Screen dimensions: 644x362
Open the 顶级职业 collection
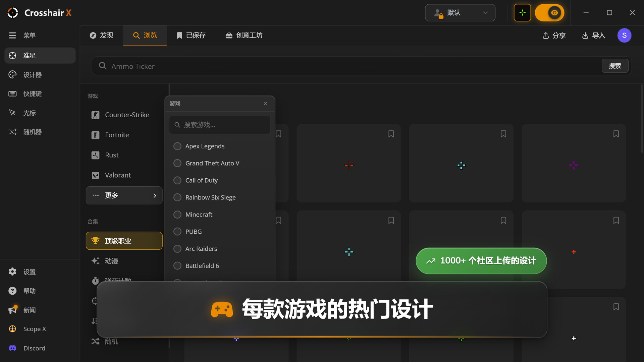tap(124, 241)
